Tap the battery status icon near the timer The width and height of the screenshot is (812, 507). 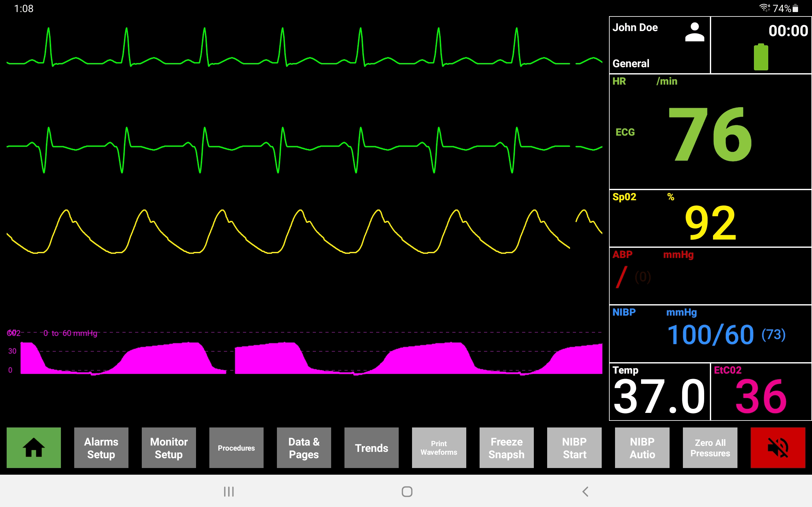[761, 57]
